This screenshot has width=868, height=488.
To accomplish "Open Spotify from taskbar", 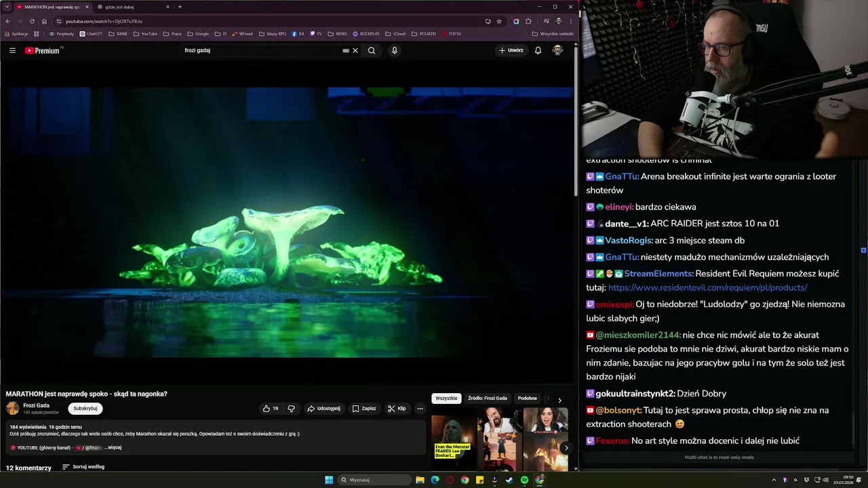I will click(x=524, y=480).
